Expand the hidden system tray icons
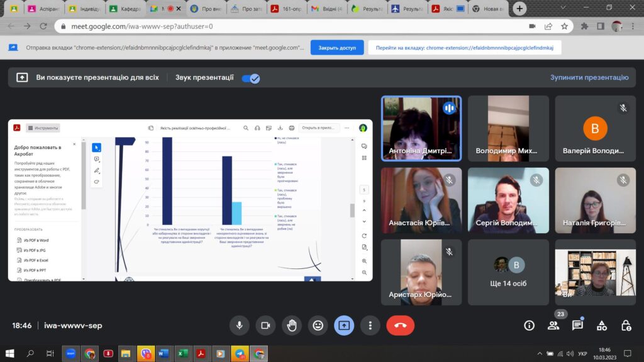This screenshot has width=644, height=362. (x=540, y=354)
